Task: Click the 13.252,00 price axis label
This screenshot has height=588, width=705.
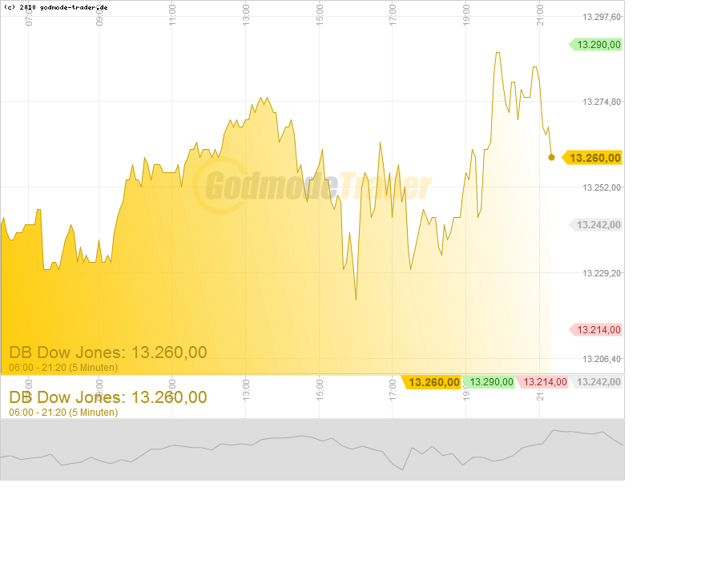Action: coord(602,187)
